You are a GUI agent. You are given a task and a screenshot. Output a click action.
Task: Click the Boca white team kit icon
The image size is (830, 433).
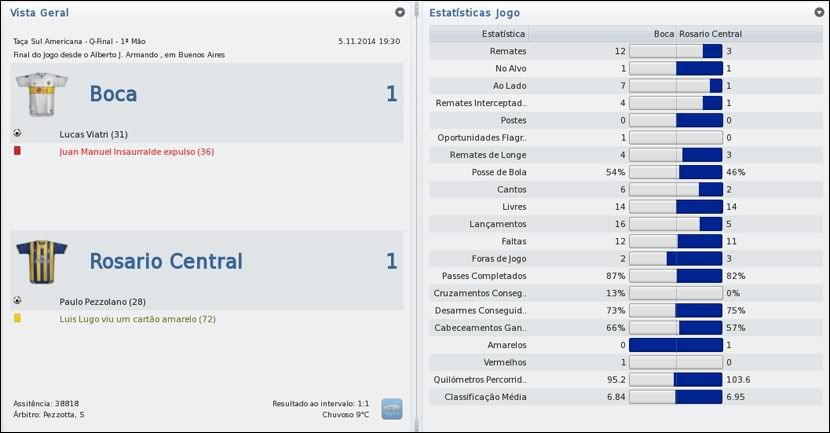pos(41,94)
